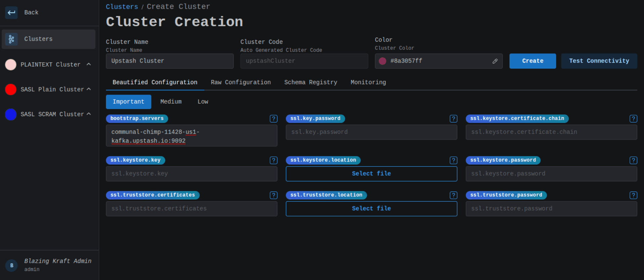Click the Cluster Code input field
The height and width of the screenshot is (280, 644).
304,61
